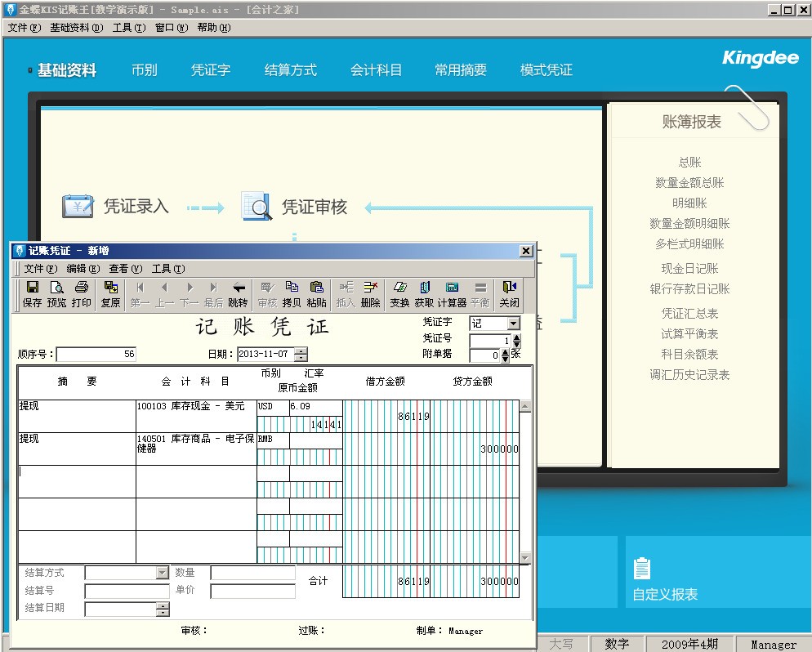The height and width of the screenshot is (652, 812).
Task: Go to next voucher (下一)
Action: [x=189, y=294]
